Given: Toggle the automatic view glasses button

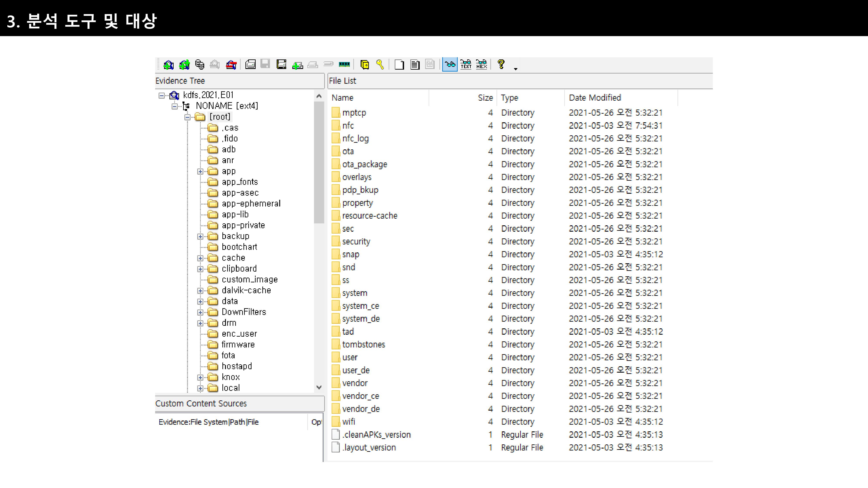Looking at the screenshot, I should [x=449, y=64].
